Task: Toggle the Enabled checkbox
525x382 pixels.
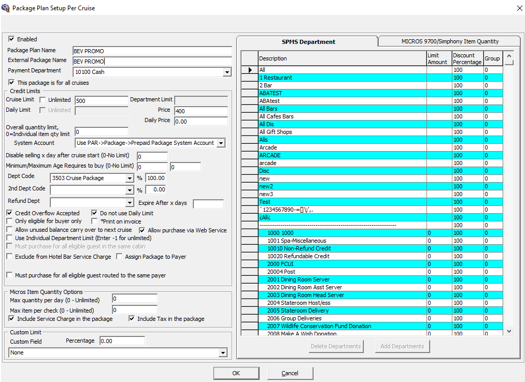Action: (11, 39)
